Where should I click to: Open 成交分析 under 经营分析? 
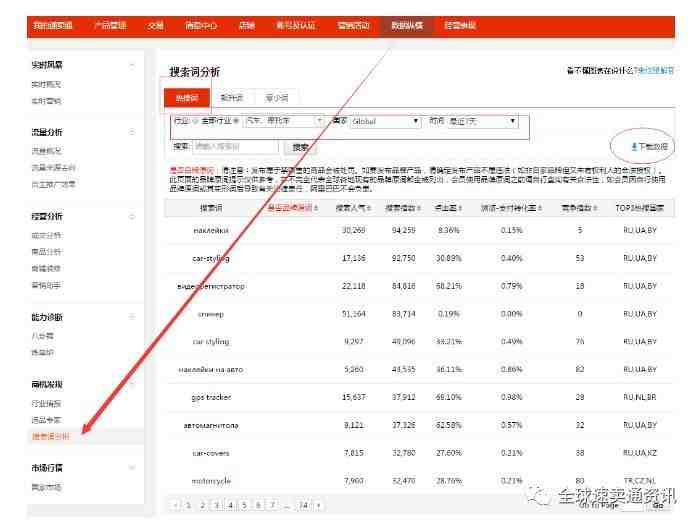[46, 235]
